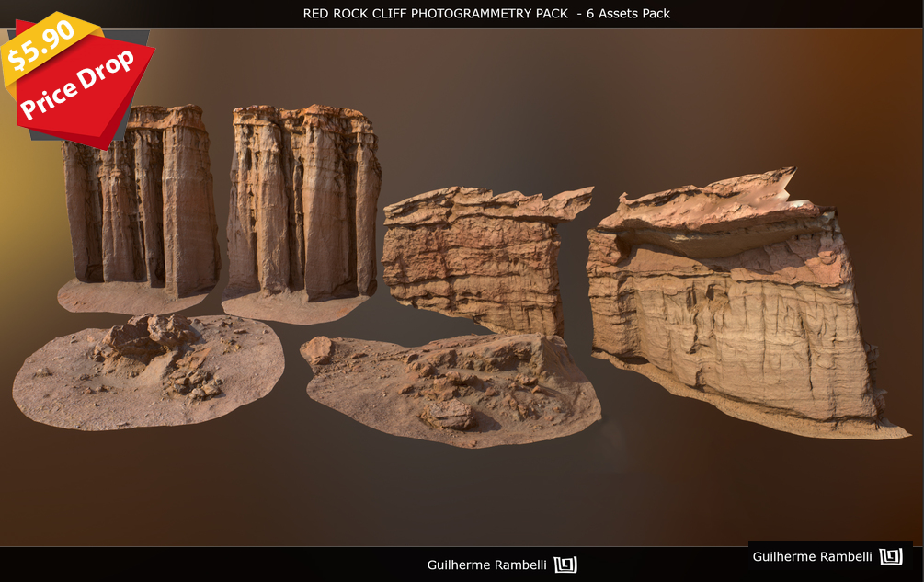The height and width of the screenshot is (582, 924).
Task: Click the logo icon beside center Guilherme Rambelli
Action: pyautogui.click(x=565, y=565)
